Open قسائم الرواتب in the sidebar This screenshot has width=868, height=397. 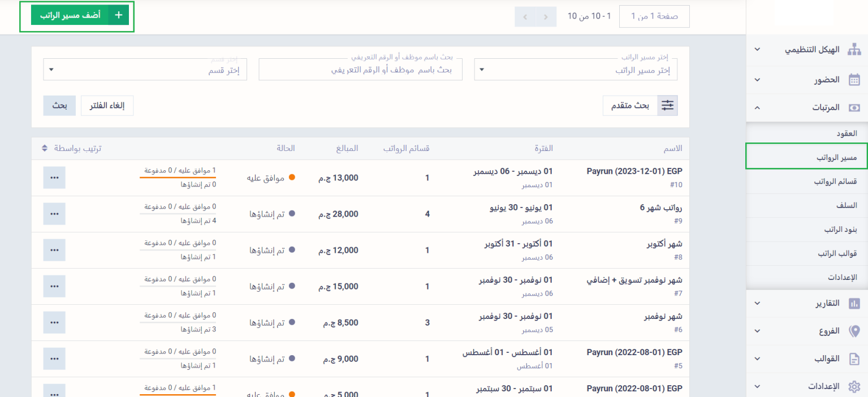835,182
